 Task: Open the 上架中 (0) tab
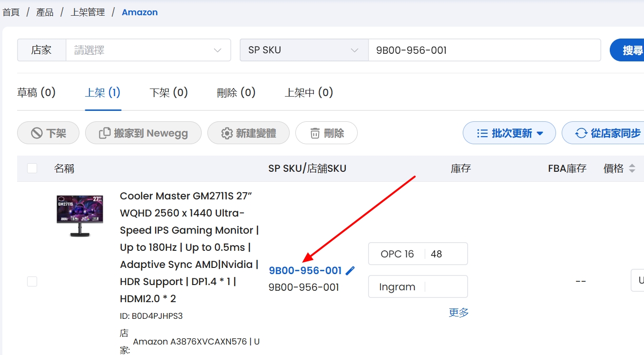click(309, 92)
